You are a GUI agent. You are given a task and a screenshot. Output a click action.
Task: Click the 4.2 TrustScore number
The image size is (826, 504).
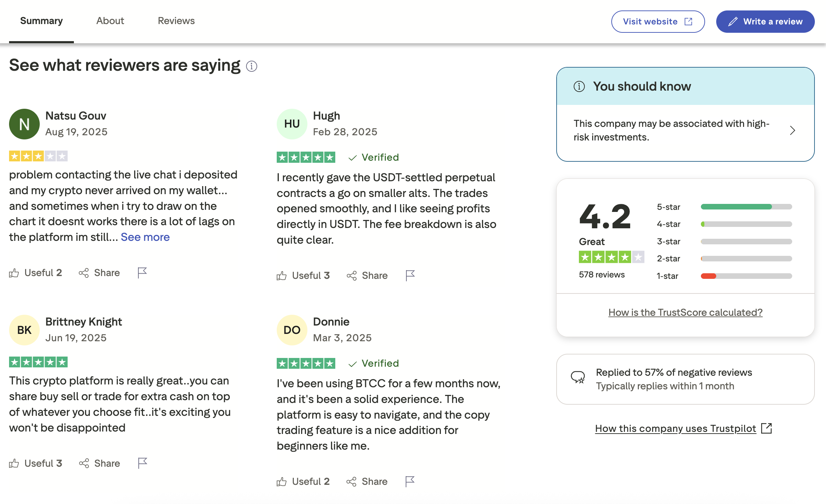pyautogui.click(x=605, y=217)
